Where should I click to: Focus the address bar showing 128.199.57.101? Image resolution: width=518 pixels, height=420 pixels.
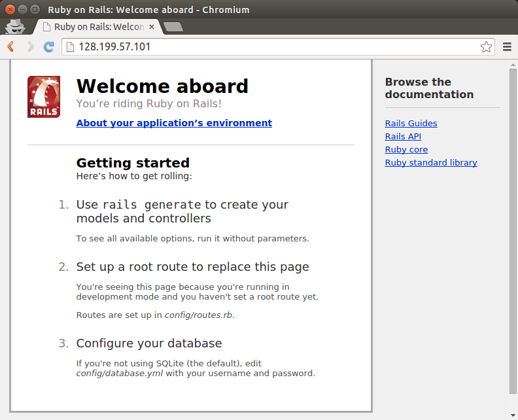tap(277, 47)
